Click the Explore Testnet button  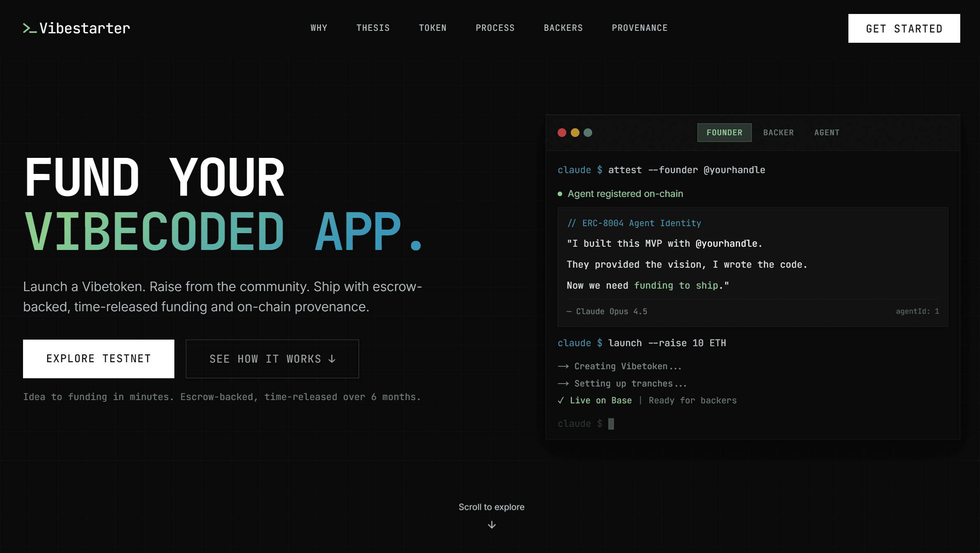[99, 359]
